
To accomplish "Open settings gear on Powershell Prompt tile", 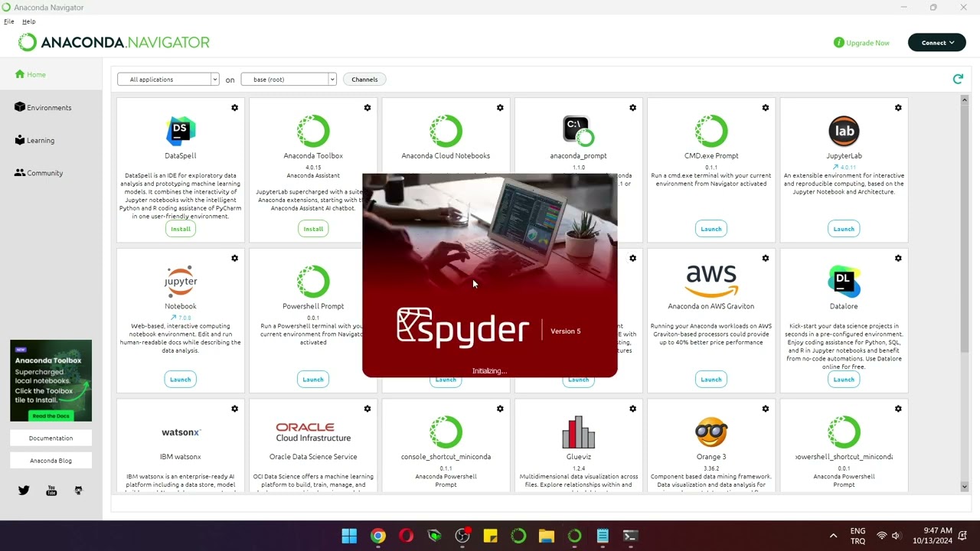I will point(367,258).
